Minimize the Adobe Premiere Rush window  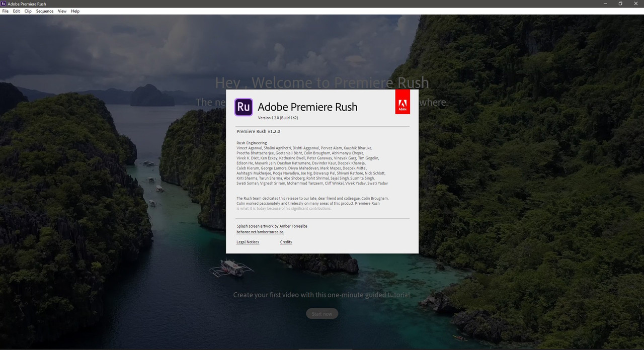pos(605,4)
